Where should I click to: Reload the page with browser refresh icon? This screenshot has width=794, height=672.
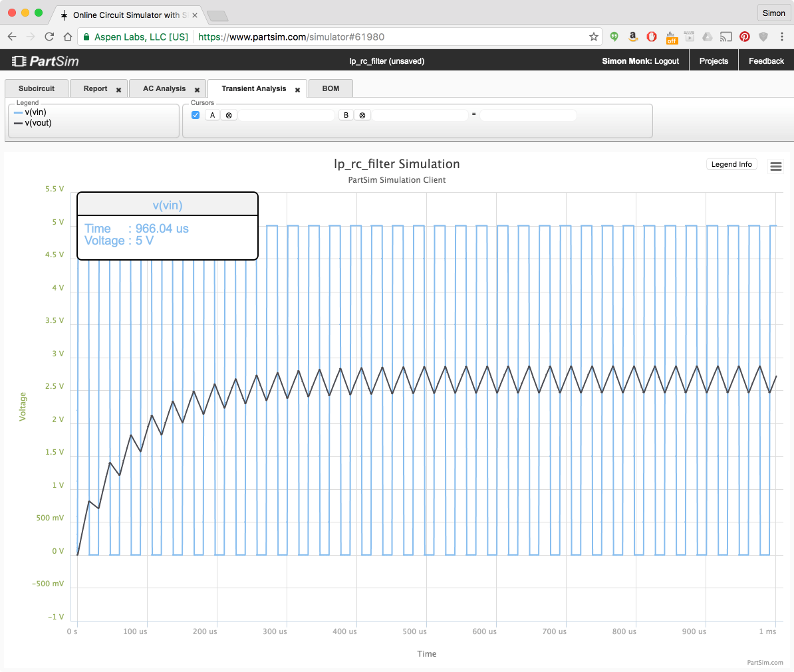(49, 37)
